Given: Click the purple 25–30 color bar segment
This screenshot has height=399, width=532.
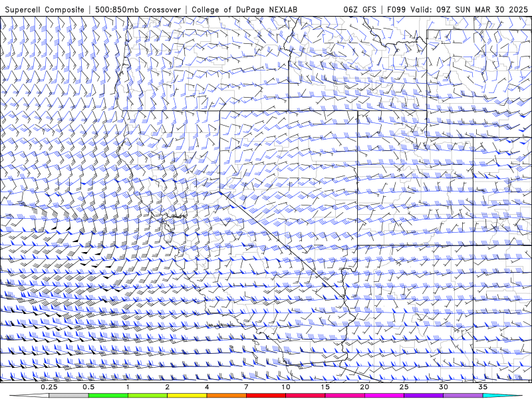Looking at the screenshot, I should [424, 396].
